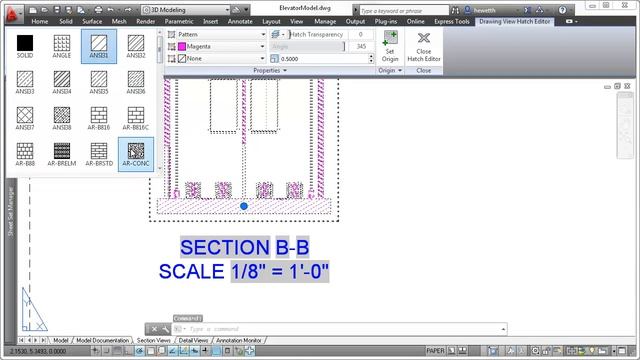Select the ANSI38 hatch pattern
The image size is (640, 360).
click(x=62, y=118)
